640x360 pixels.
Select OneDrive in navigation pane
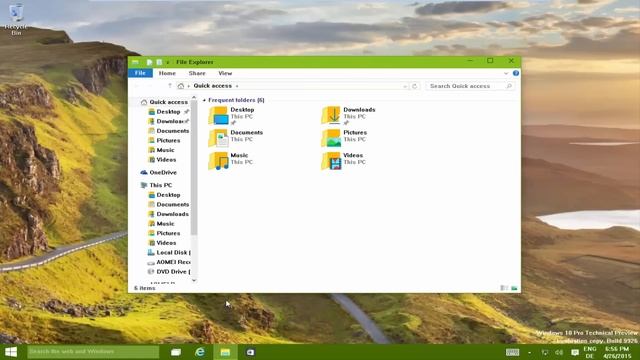(x=158, y=173)
